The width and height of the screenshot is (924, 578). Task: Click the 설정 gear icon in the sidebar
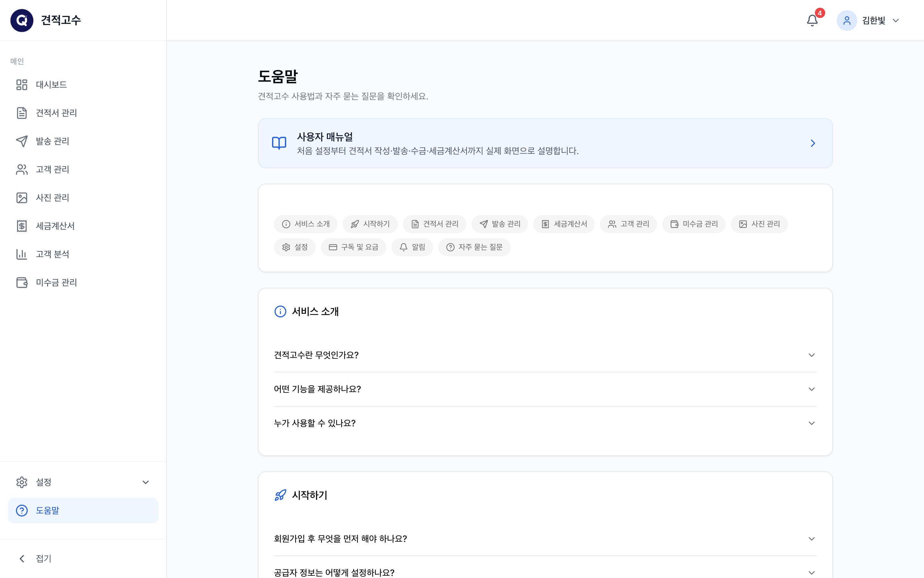22,482
